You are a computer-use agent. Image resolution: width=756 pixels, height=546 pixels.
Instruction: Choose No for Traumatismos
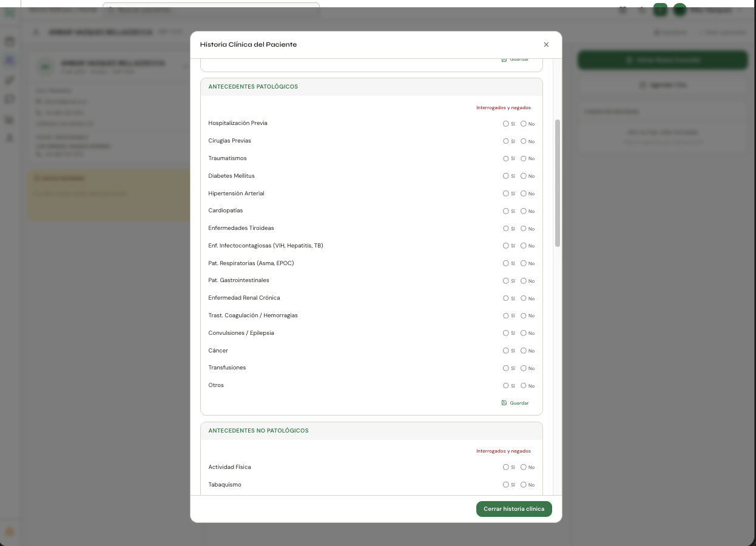tap(523, 158)
